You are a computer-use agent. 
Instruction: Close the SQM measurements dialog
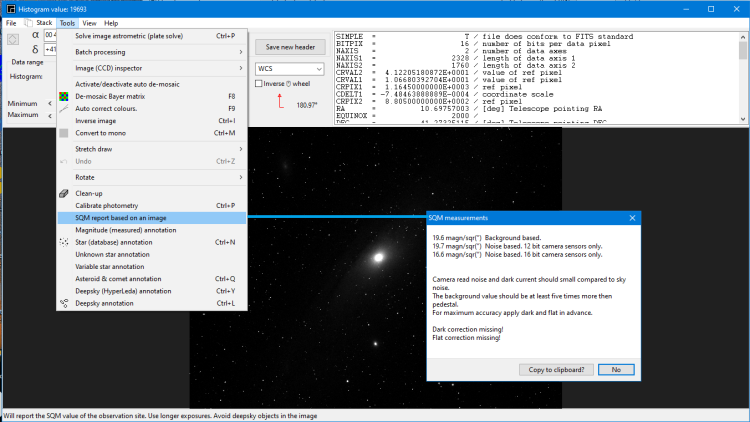[x=632, y=218]
